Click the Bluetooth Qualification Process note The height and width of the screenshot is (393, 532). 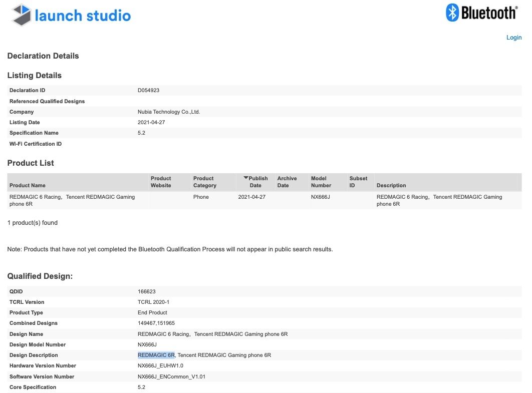pos(170,249)
